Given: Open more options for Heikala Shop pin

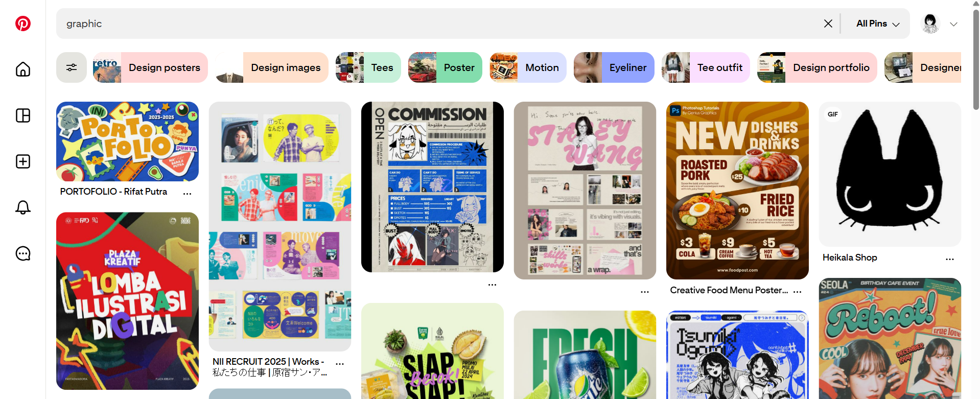Looking at the screenshot, I should 949,259.
